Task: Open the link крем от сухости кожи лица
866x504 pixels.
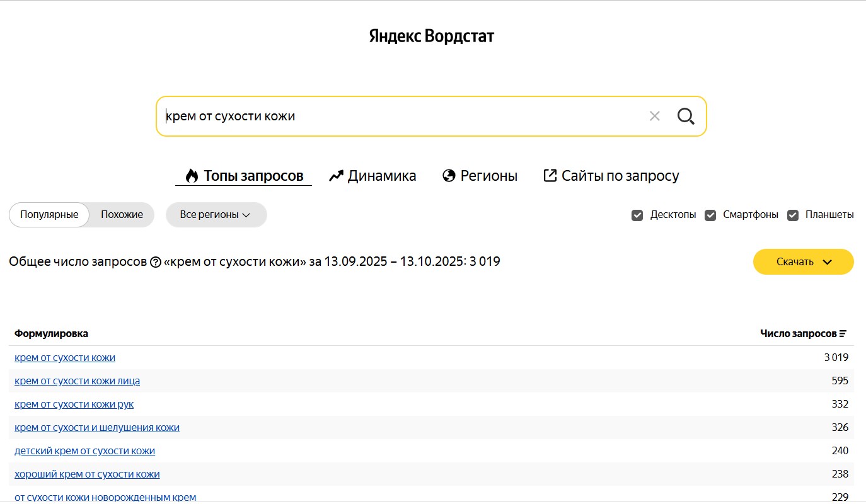Action: pyautogui.click(x=77, y=381)
